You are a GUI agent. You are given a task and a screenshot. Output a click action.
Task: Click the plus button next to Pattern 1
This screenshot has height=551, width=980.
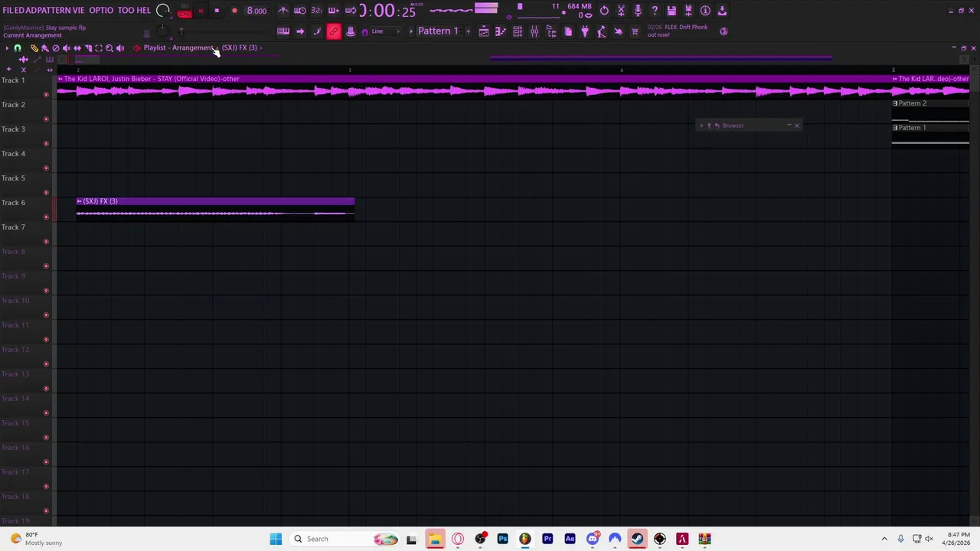click(x=468, y=31)
